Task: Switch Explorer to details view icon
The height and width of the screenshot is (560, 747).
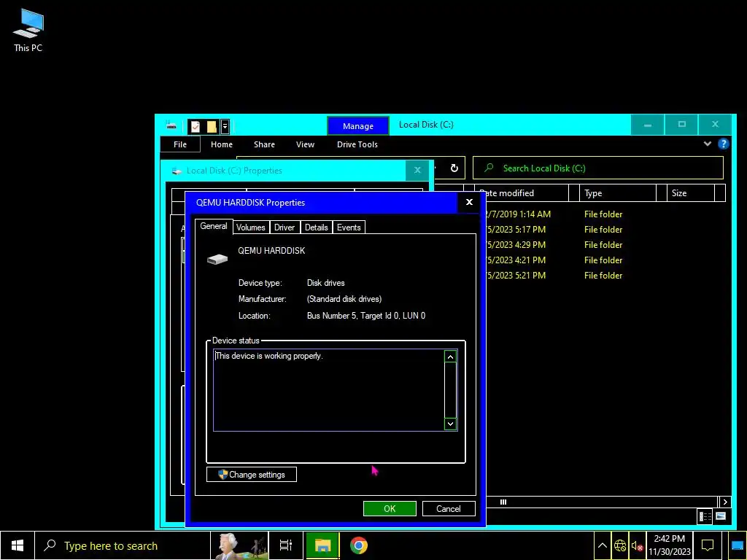Action: [x=705, y=516]
